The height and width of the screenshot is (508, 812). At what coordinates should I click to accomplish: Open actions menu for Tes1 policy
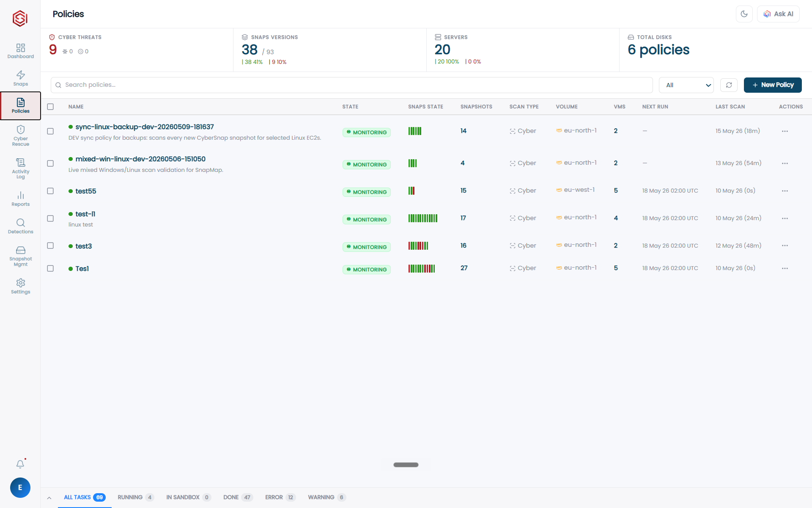(785, 268)
